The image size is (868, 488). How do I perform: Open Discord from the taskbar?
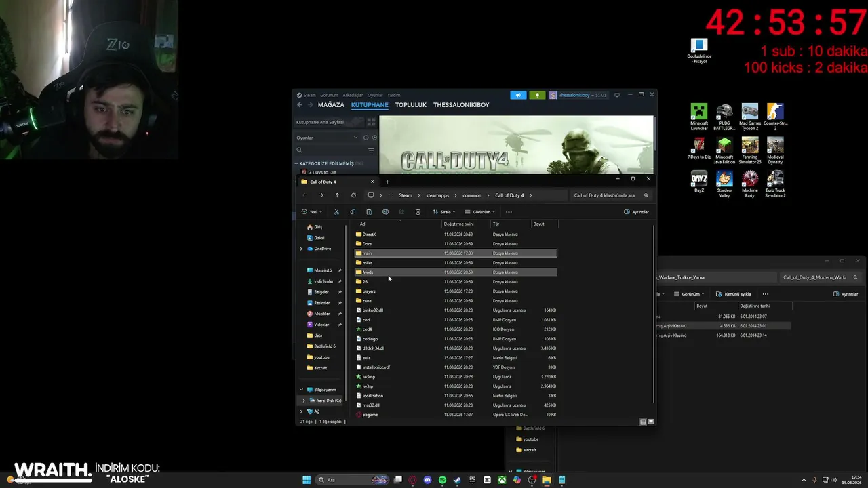pyautogui.click(x=427, y=480)
